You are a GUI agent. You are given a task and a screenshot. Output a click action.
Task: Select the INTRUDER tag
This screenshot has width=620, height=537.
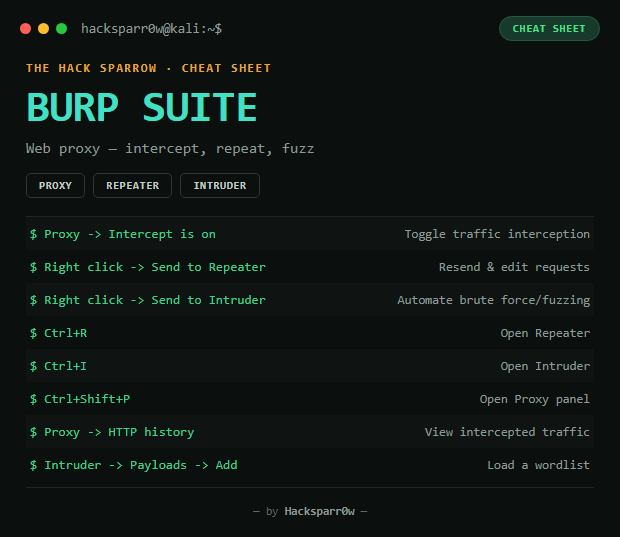pos(220,185)
